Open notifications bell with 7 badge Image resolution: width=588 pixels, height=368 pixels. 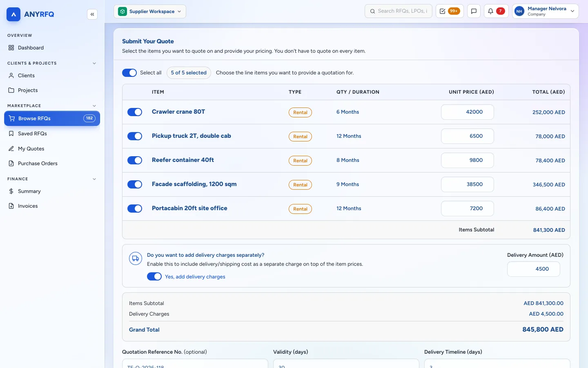pyautogui.click(x=496, y=11)
